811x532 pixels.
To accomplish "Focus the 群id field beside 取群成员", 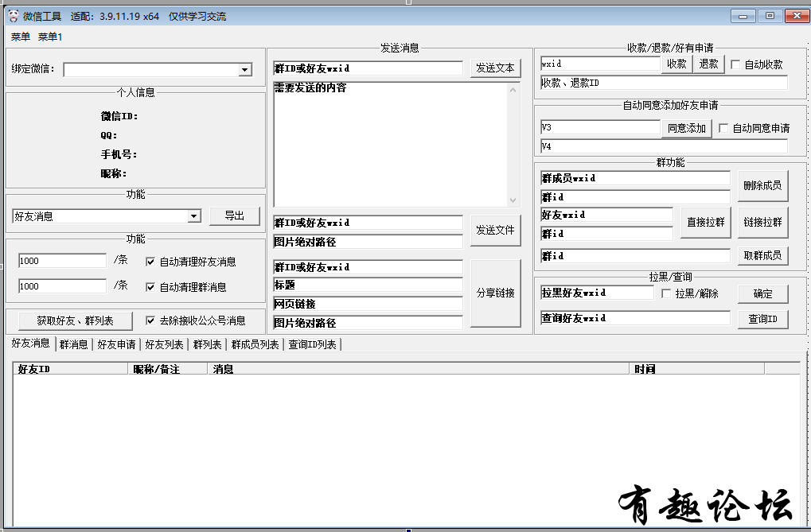I will pyautogui.click(x=635, y=256).
